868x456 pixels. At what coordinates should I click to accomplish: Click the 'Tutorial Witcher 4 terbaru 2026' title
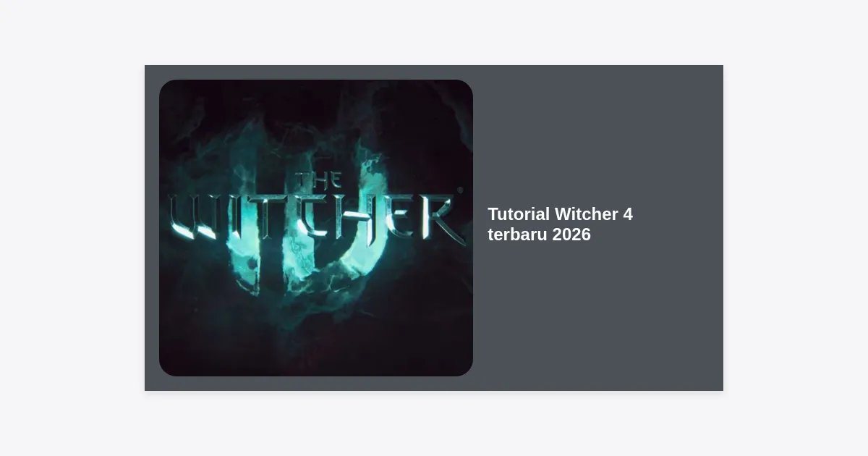(x=560, y=224)
